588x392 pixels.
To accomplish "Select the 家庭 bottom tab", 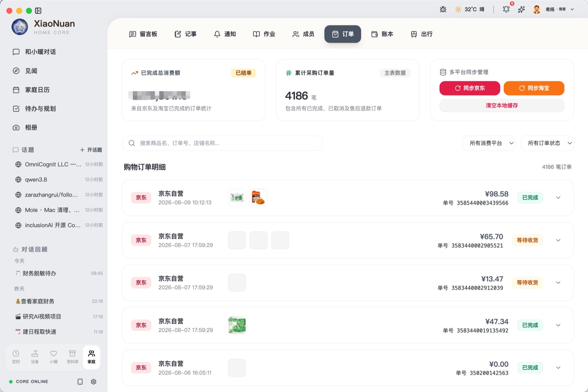I will click(92, 357).
